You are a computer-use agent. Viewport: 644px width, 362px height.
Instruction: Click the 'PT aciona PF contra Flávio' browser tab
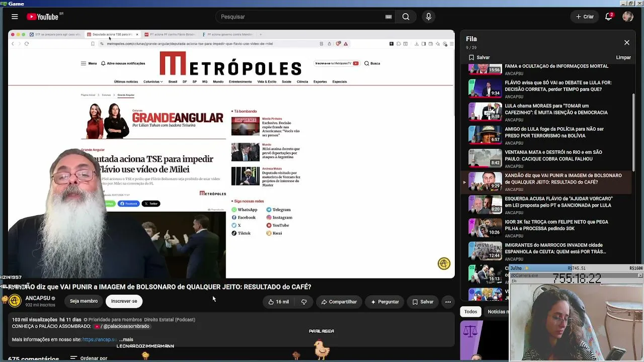[x=170, y=35]
